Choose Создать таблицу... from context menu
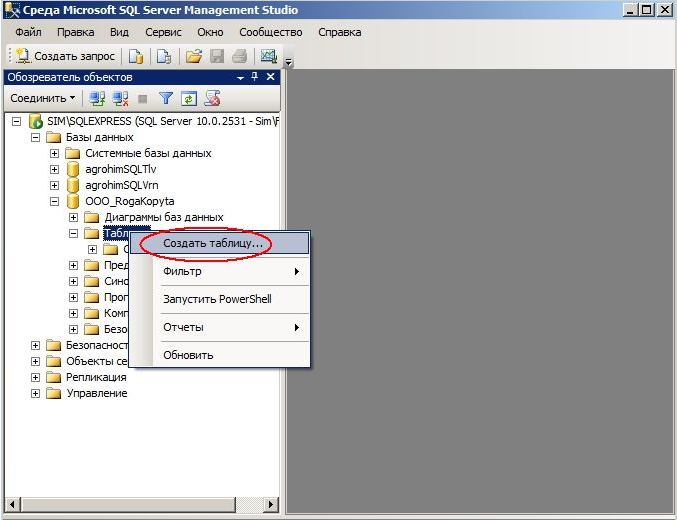The height and width of the screenshot is (520, 677). point(221,243)
